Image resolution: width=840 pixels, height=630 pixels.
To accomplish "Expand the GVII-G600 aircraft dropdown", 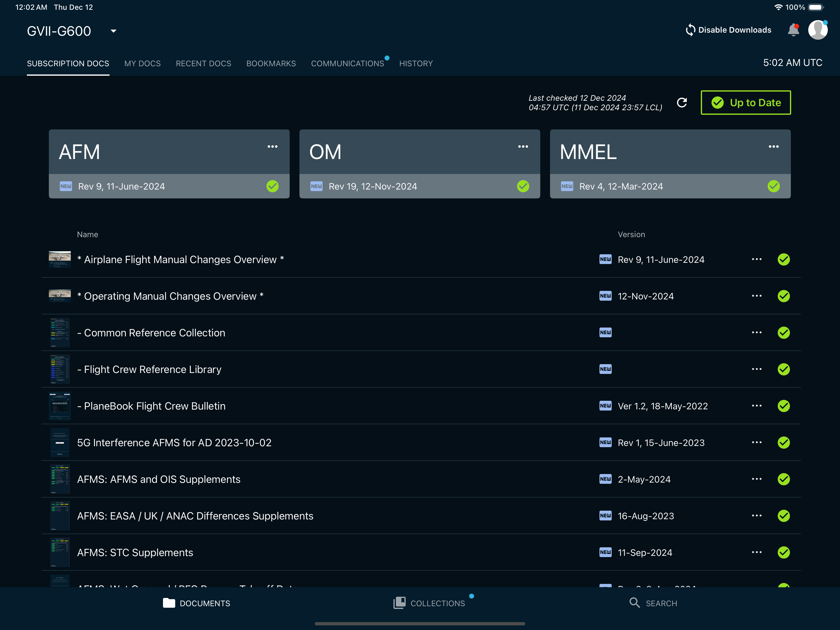I will coord(113,31).
